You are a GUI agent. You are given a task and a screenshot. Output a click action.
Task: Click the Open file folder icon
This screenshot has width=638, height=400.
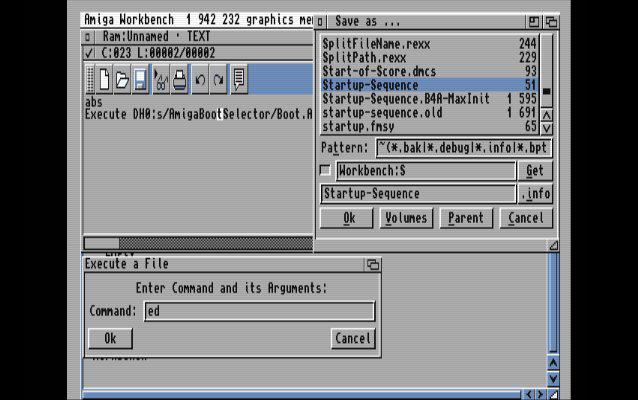tap(122, 79)
